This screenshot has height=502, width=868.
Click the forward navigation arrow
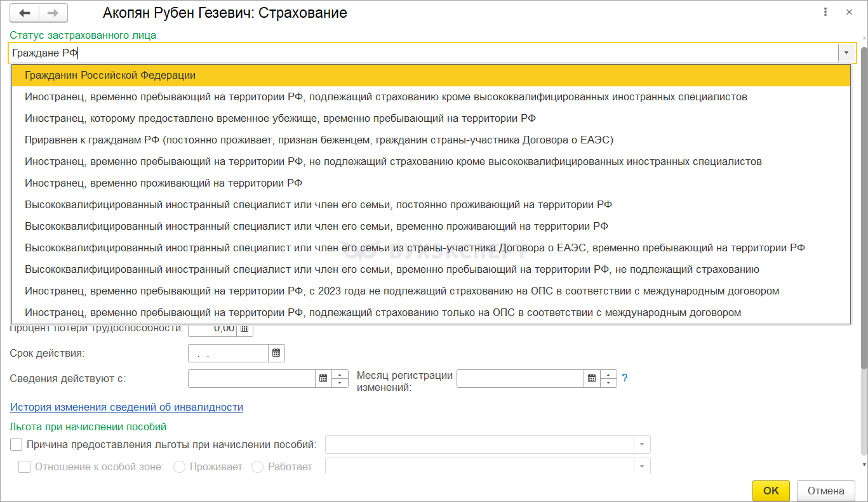point(53,13)
